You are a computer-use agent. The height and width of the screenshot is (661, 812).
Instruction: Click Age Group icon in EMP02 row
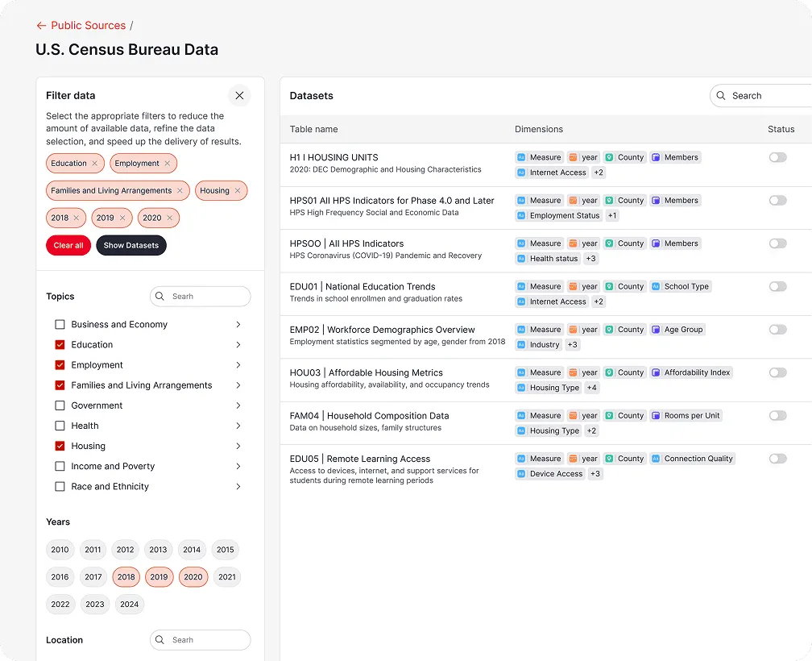click(656, 330)
